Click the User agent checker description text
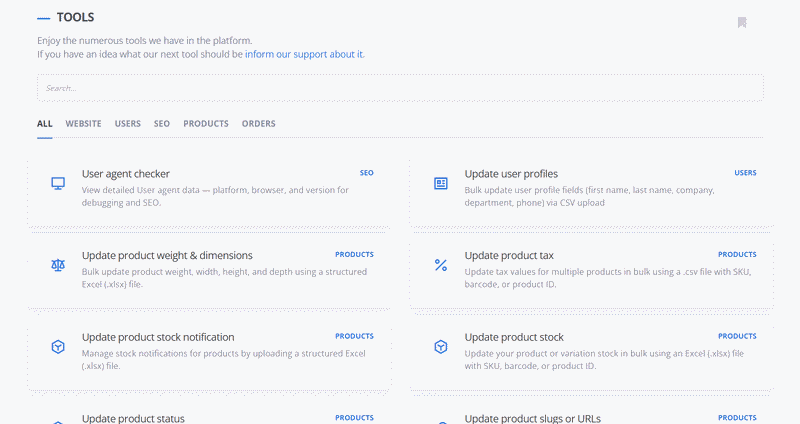The width and height of the screenshot is (800, 424). tap(215, 196)
